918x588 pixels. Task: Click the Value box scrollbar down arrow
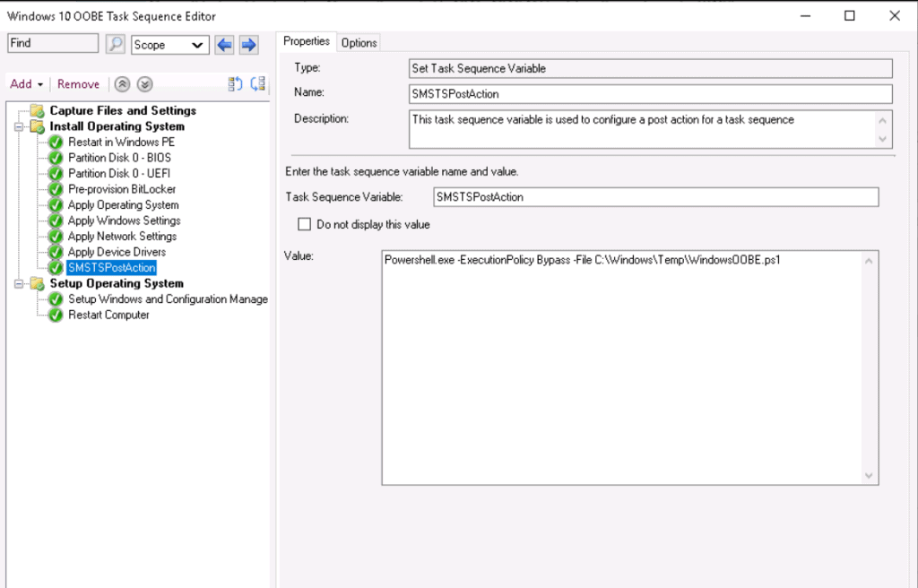pos(869,476)
